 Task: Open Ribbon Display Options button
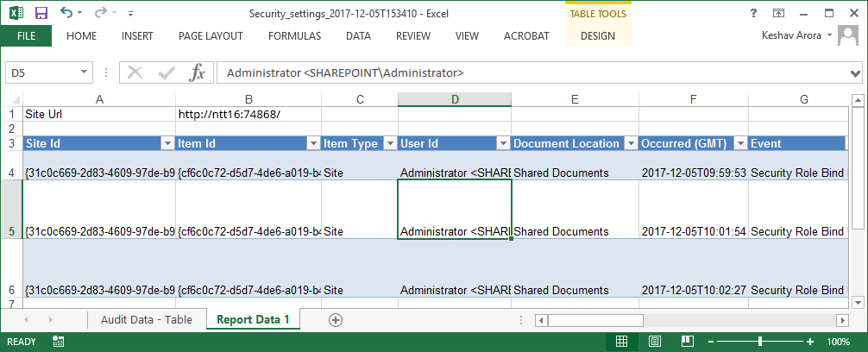[778, 13]
